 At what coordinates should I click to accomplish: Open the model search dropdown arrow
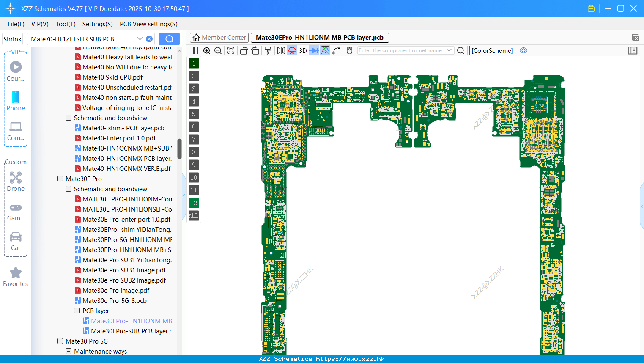point(140,39)
